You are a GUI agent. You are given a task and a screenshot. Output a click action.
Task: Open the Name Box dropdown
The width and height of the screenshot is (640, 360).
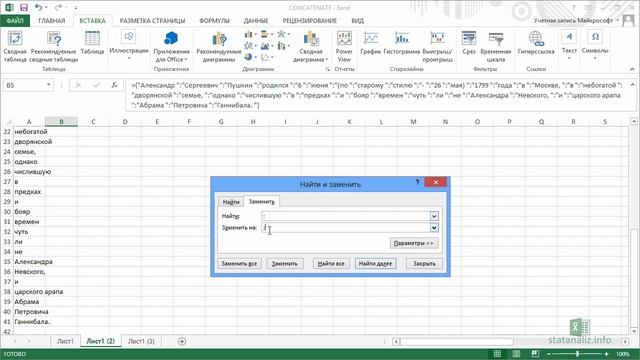(49, 85)
